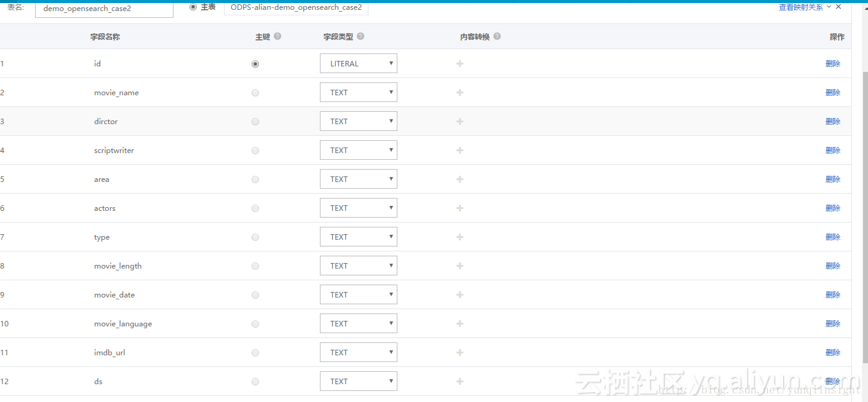Delete the actors field row

tap(833, 208)
